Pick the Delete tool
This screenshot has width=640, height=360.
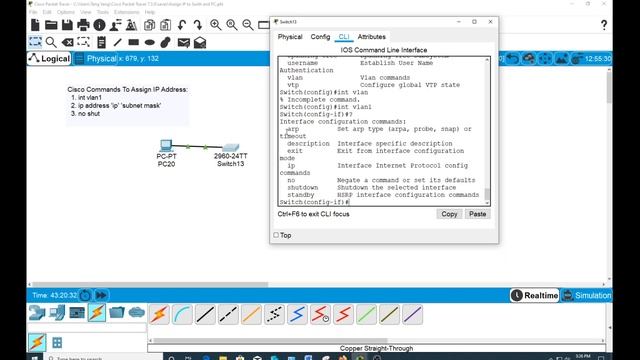click(x=67, y=42)
